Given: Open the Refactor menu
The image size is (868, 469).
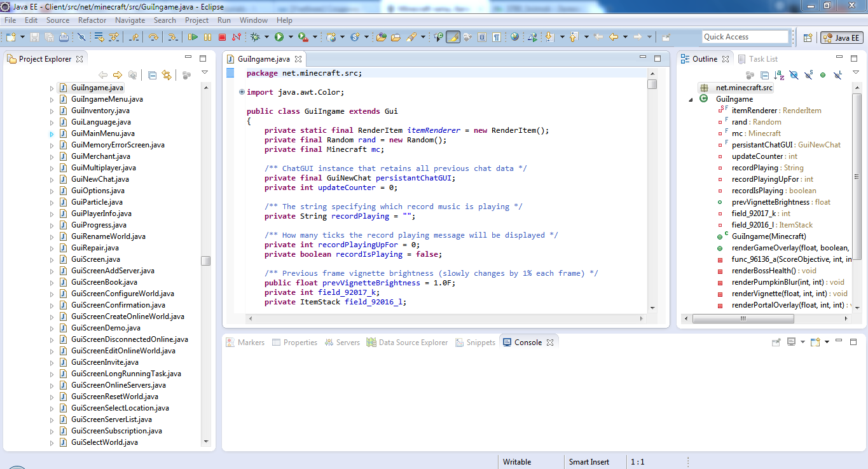Looking at the screenshot, I should point(92,20).
